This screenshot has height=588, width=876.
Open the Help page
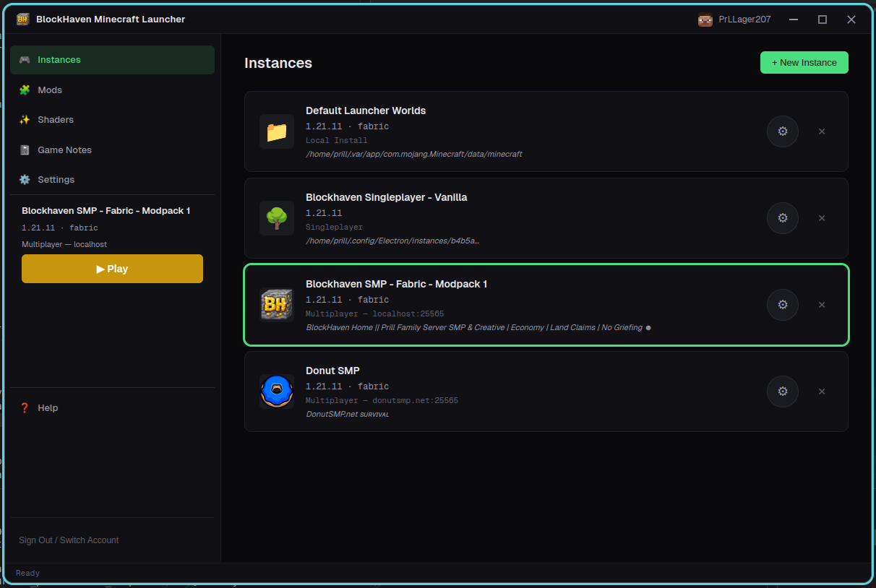pos(112,408)
